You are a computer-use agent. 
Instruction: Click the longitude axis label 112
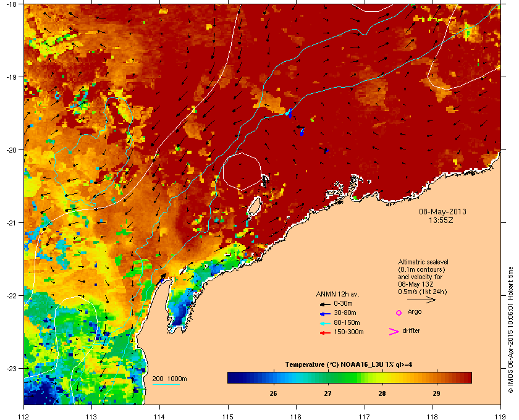24,416
